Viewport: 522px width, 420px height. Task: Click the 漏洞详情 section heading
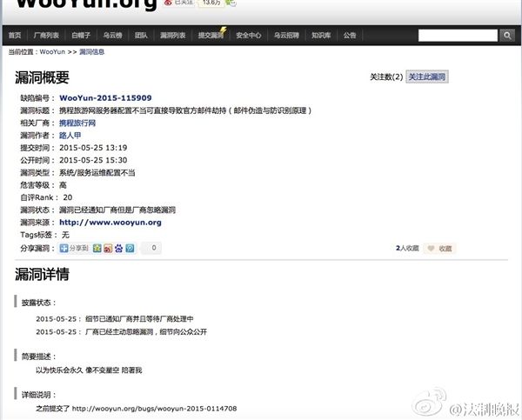tap(42, 274)
